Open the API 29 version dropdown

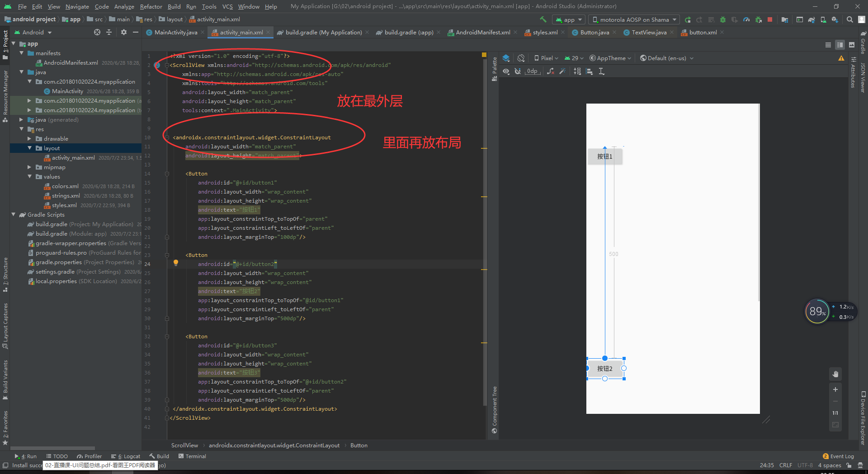(574, 58)
